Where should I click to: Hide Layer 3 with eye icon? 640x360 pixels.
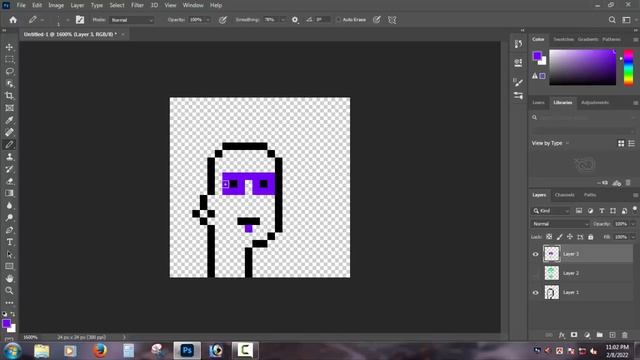click(536, 254)
